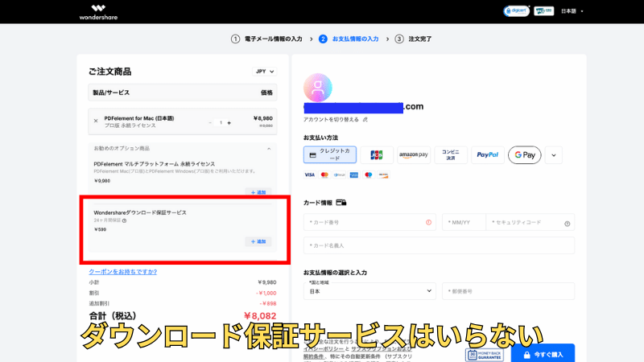Click the Maestro card icon
Image resolution: width=644 pixels, height=362 pixels.
tap(369, 175)
